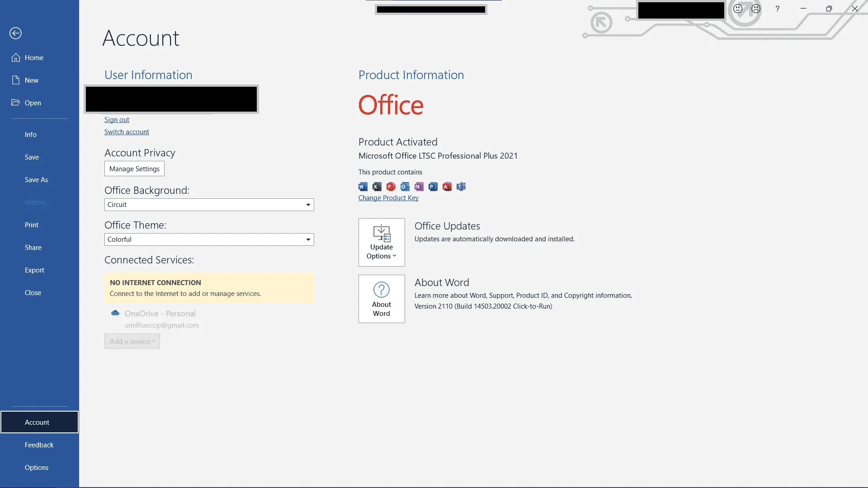Viewport: 868px width, 488px height.
Task: Click the Excel icon under product contents
Action: pyautogui.click(x=377, y=187)
